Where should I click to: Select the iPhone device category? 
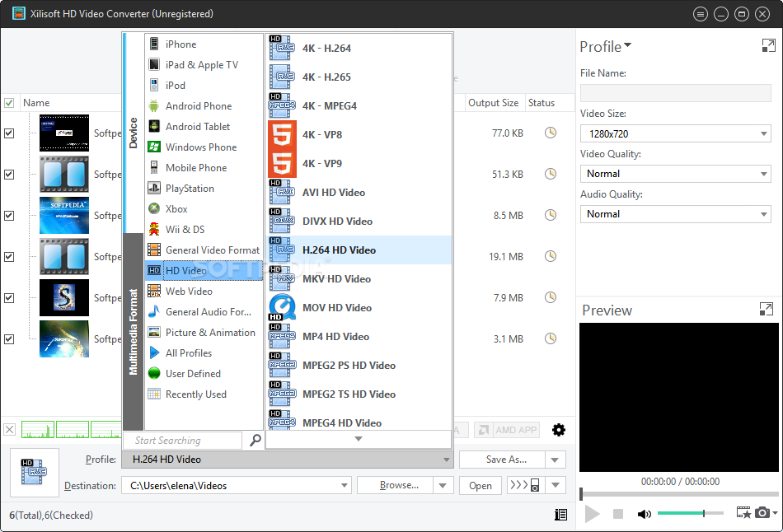(x=204, y=44)
